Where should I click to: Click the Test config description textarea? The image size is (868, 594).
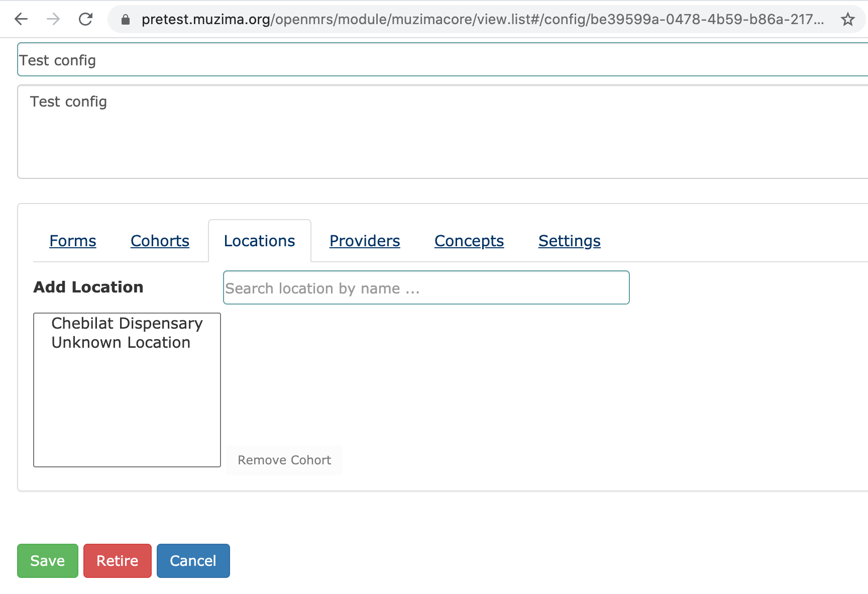coord(443,132)
